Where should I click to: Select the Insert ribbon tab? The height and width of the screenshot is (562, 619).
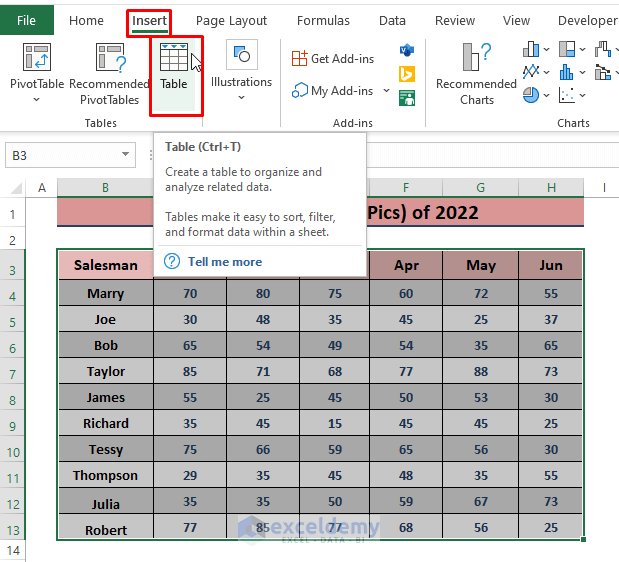click(x=149, y=21)
